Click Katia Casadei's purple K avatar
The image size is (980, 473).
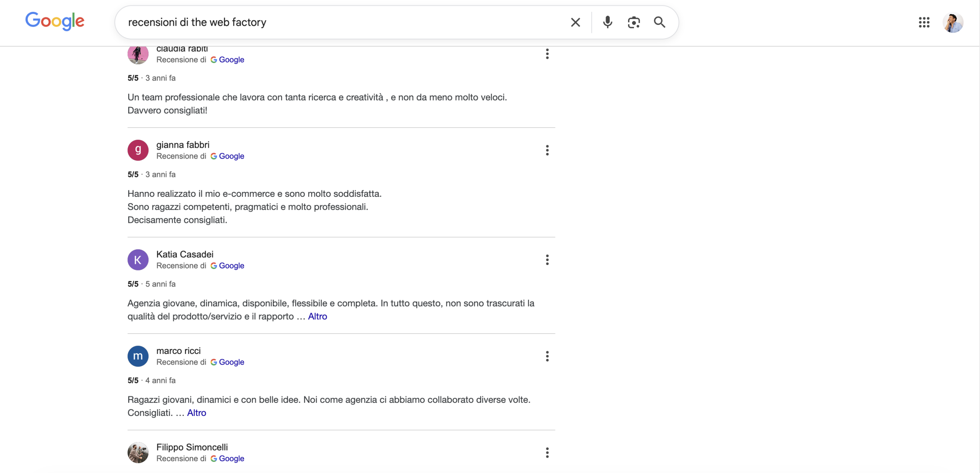(x=138, y=260)
